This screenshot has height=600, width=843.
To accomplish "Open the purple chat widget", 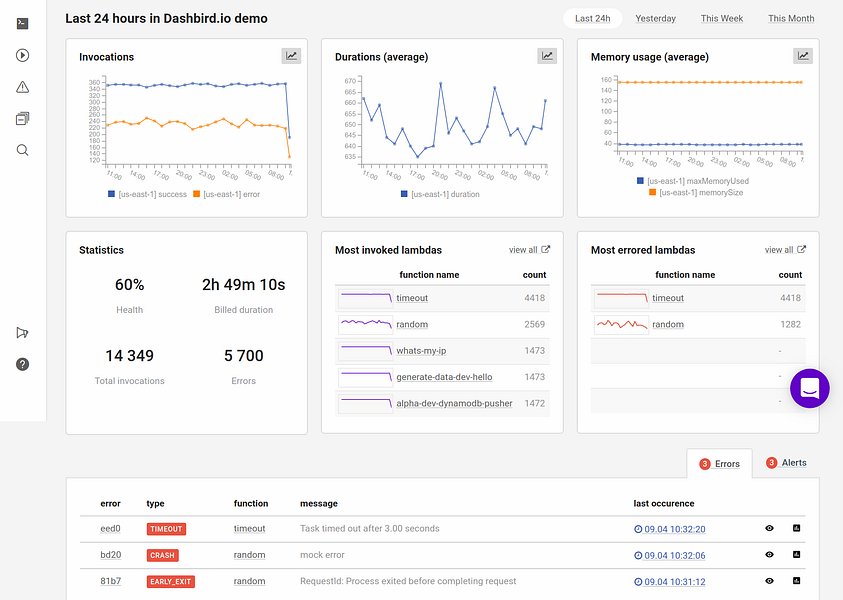I will point(810,388).
